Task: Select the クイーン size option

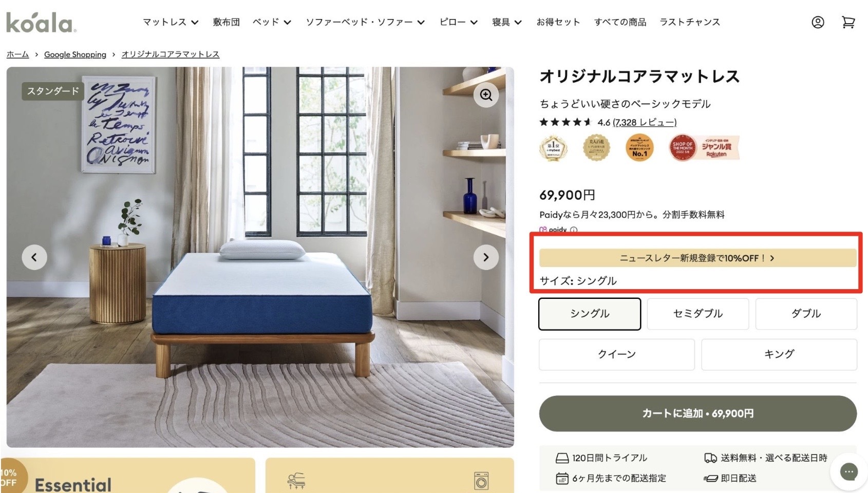Action: tap(617, 354)
